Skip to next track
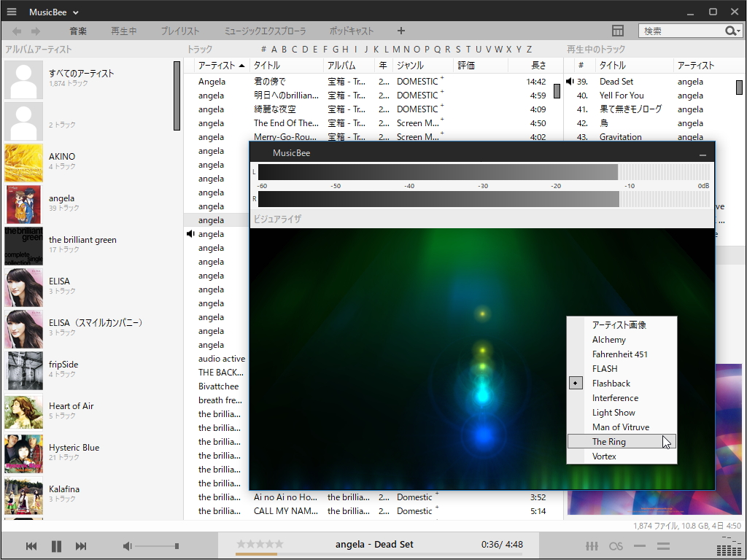This screenshot has height=560, width=747. point(81,546)
